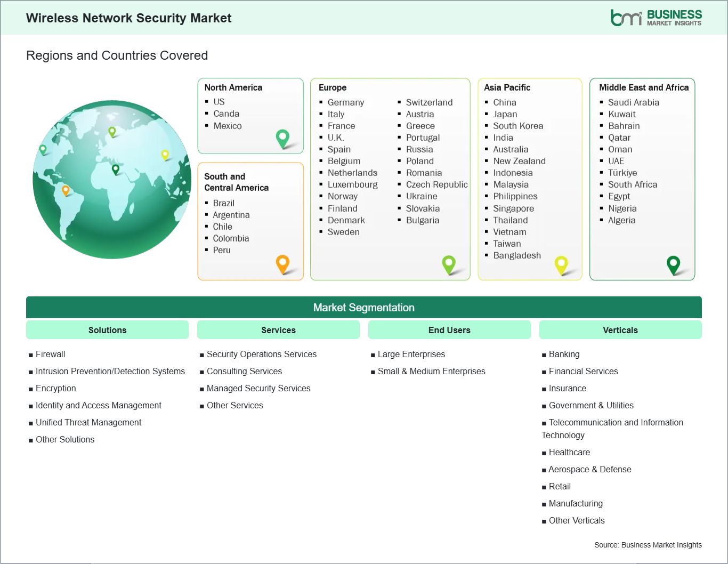Click the Services column header
Screen dimensions: 728x564
[278, 329]
